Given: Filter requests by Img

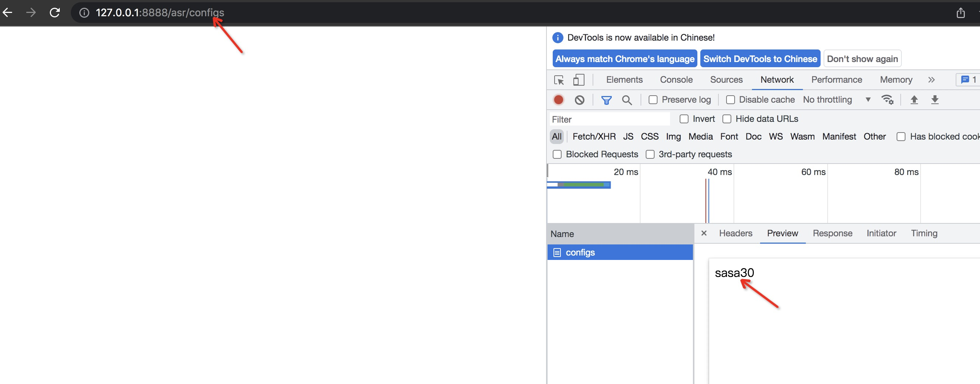Looking at the screenshot, I should click(x=673, y=137).
